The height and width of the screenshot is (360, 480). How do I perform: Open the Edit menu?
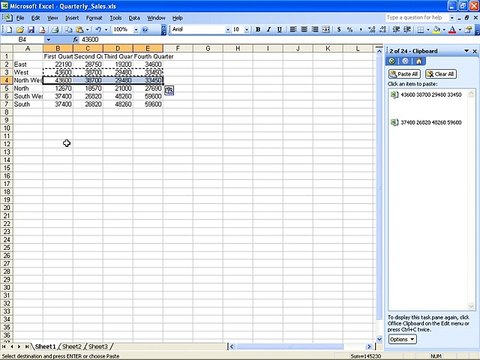coord(36,18)
